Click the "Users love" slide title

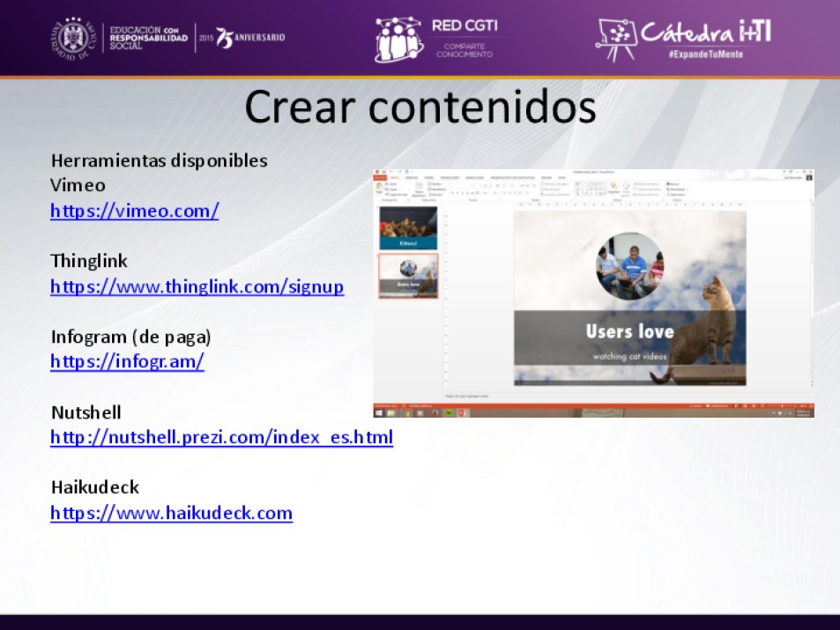click(630, 331)
